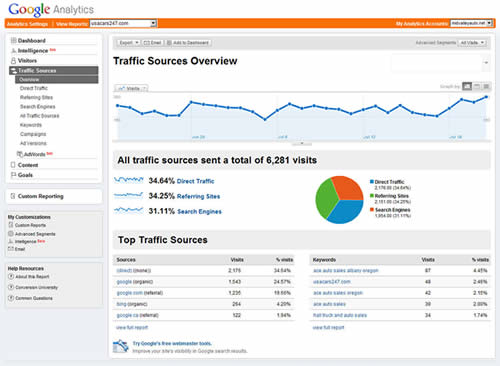This screenshot has width=500, height=366.
Task: Click the Custom Reporting icon
Action: [13, 196]
